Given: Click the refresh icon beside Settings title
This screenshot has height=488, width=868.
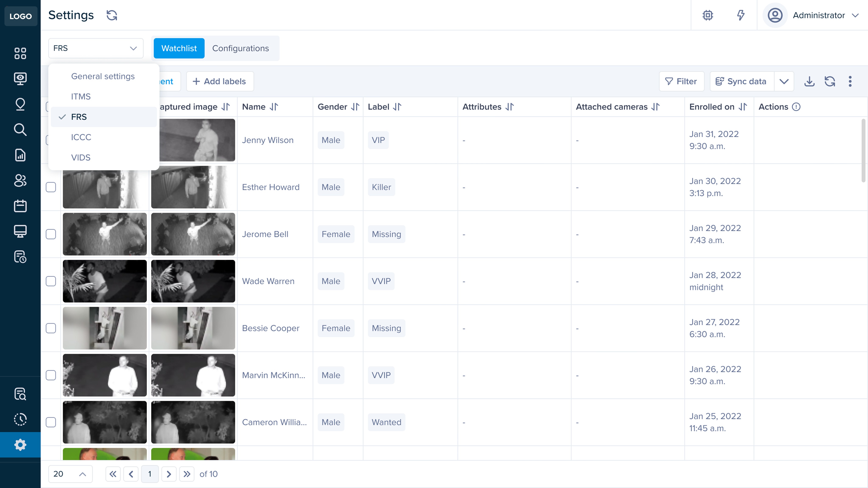Looking at the screenshot, I should (x=112, y=15).
